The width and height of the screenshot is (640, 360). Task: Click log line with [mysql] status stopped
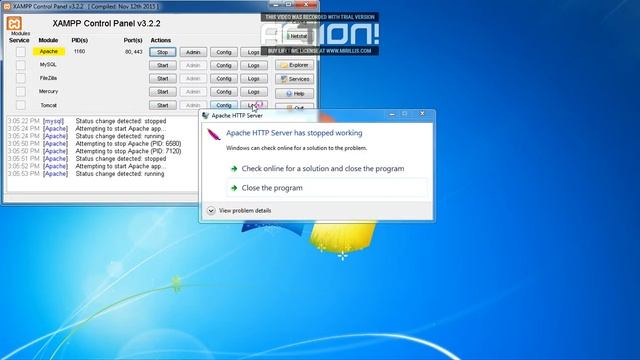point(87,121)
